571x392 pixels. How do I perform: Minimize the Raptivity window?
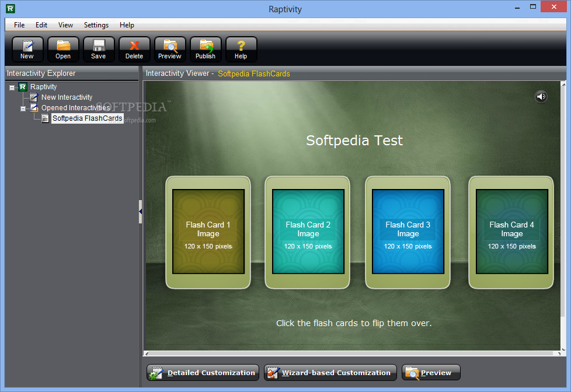pos(517,7)
